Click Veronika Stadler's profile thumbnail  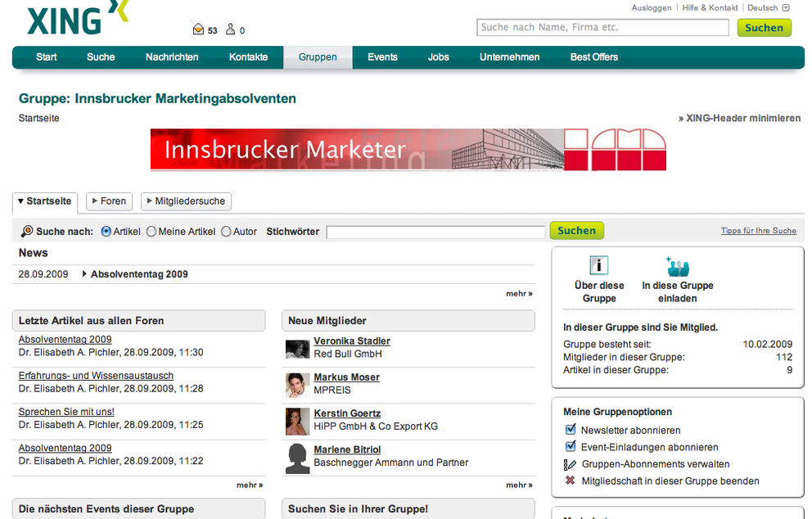(297, 348)
